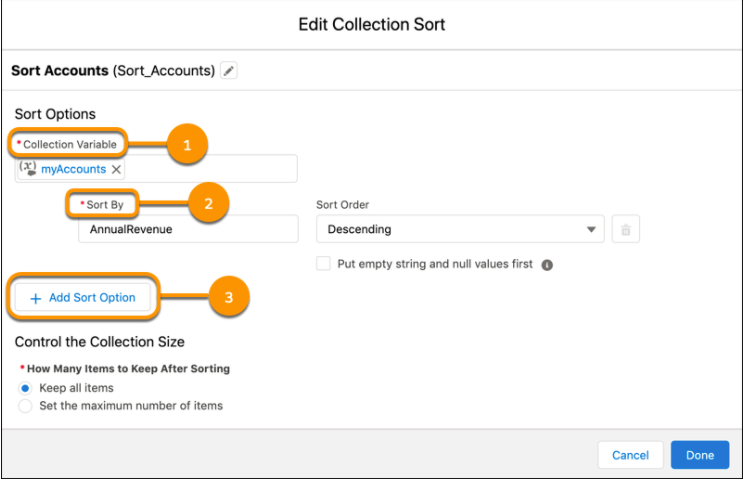Click the Sort Accounts label text

[x=60, y=71]
